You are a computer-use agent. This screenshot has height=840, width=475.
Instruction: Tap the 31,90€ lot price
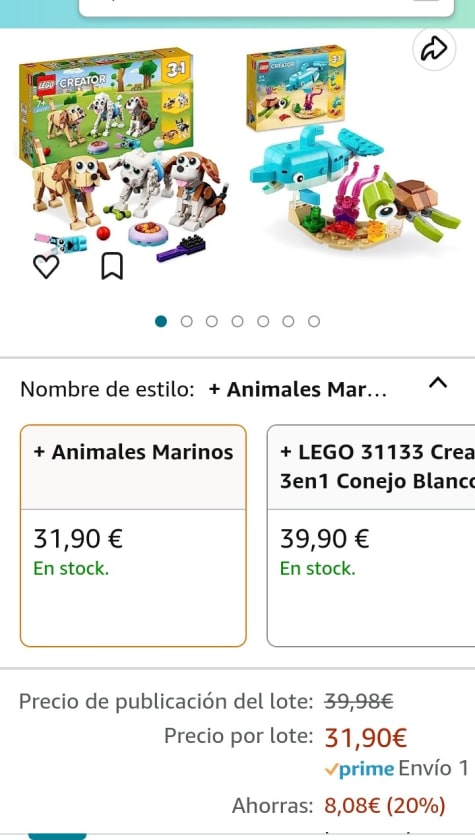pyautogui.click(x=366, y=738)
